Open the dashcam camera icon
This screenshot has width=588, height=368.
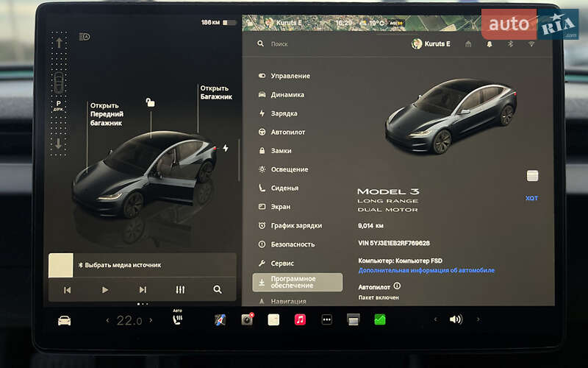(247, 319)
